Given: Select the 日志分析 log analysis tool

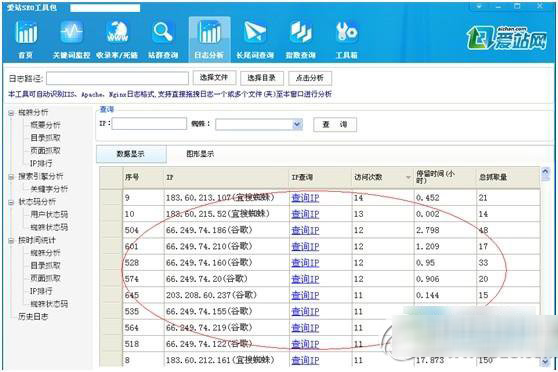Looking at the screenshot, I should pyautogui.click(x=209, y=39).
